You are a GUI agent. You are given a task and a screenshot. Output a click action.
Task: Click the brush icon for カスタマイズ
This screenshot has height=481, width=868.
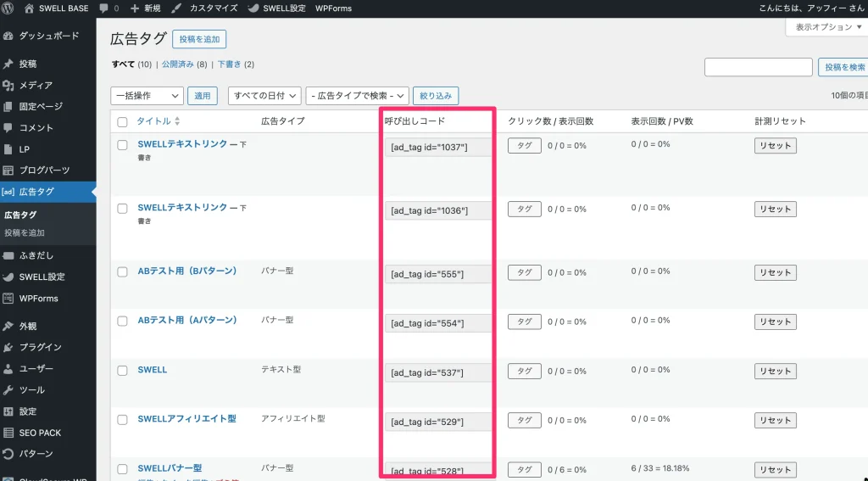point(176,8)
